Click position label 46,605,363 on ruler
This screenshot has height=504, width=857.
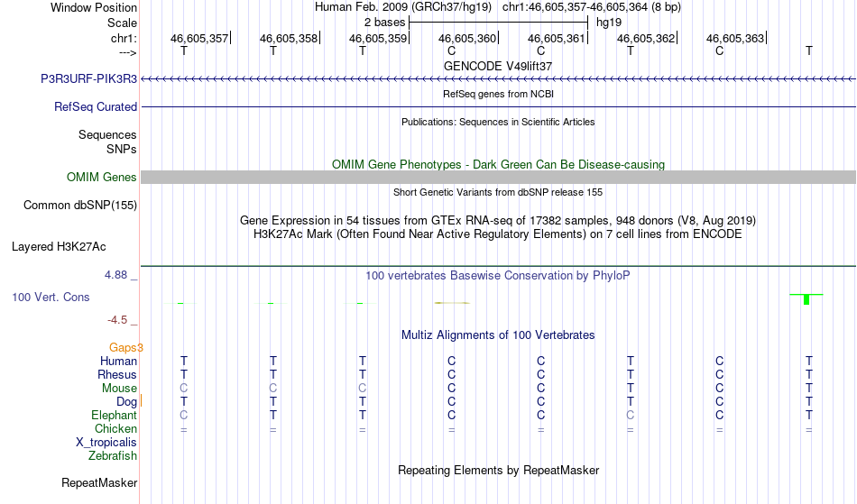(734, 38)
